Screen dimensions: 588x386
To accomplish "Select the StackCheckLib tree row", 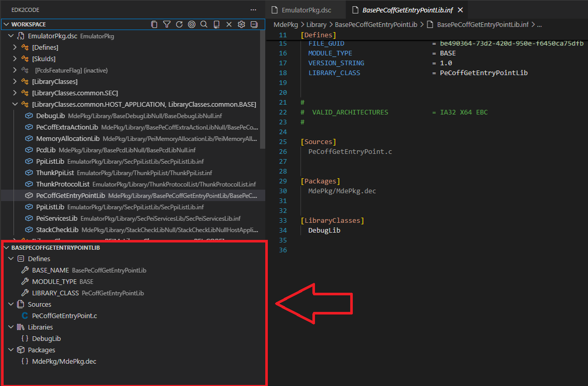I will click(133, 230).
